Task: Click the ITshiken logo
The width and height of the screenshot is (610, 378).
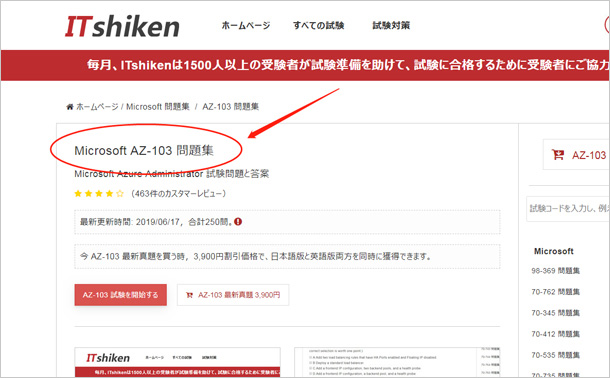Action: click(x=122, y=26)
